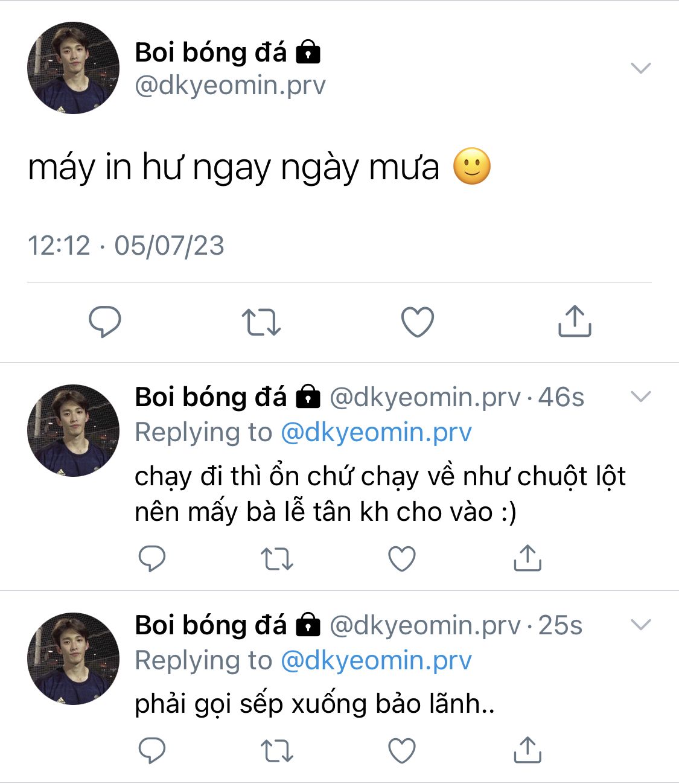
Task: Share the main tweet via share icon
Action: (x=574, y=320)
